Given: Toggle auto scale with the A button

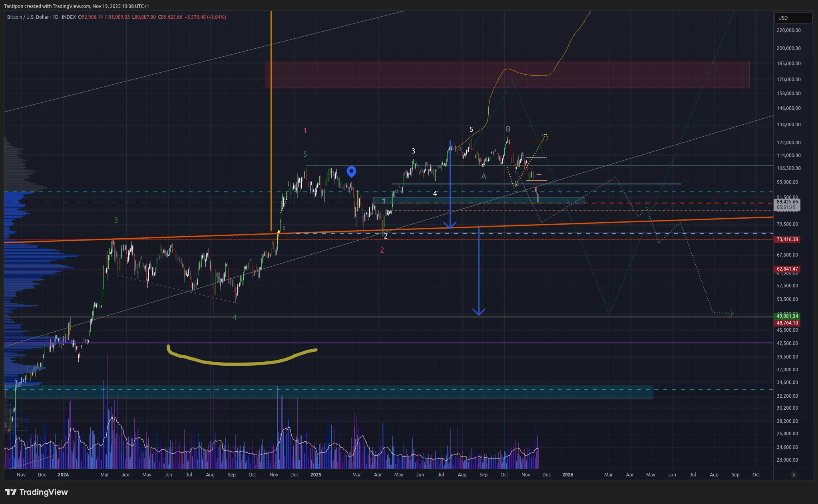Looking at the screenshot, I should pos(794,475).
